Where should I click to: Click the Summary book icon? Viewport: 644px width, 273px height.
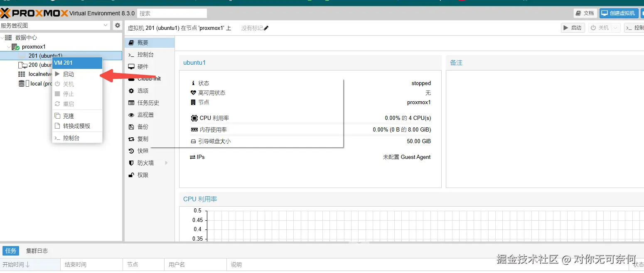131,43
